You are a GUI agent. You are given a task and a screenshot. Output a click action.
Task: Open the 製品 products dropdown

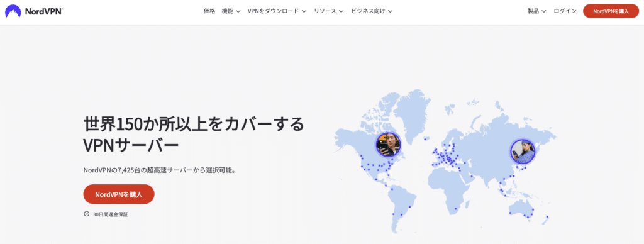(536, 11)
